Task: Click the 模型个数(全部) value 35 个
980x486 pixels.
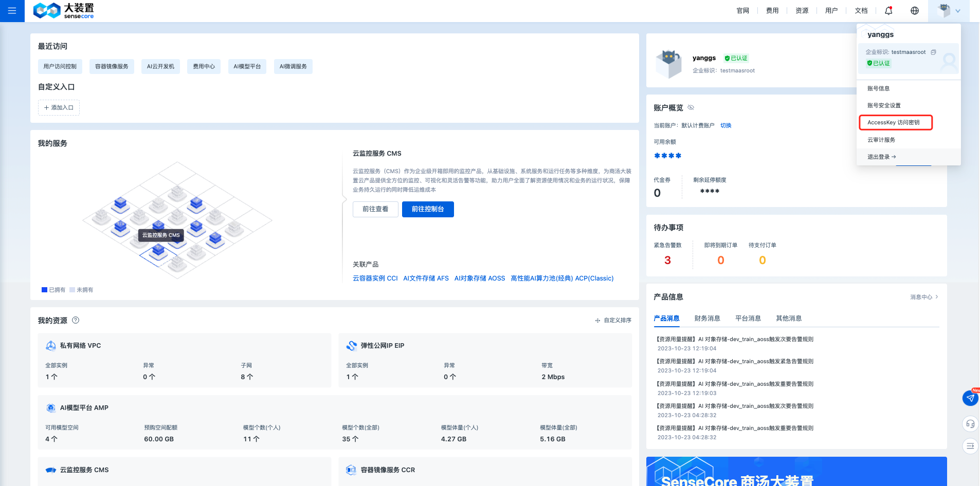Action: (350, 439)
